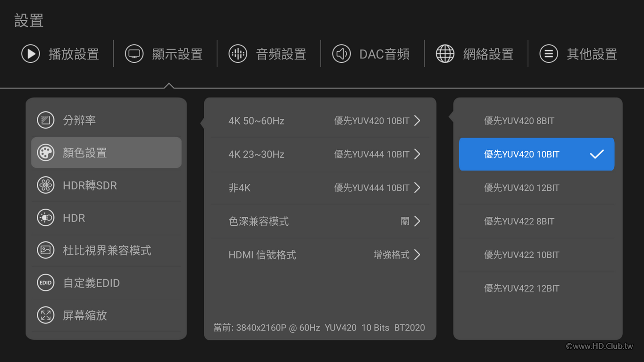The height and width of the screenshot is (362, 644).
Task: Click the globe icon beside 網絡設置
Action: pos(445,54)
